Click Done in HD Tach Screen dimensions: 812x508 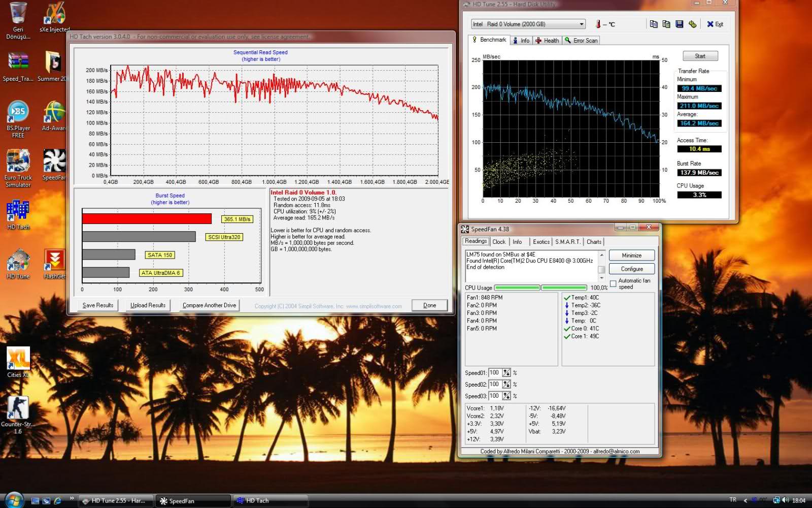pyautogui.click(x=429, y=305)
